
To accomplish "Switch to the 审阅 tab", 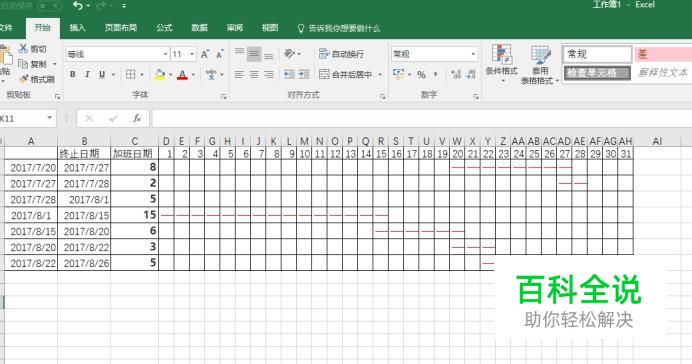I will point(235,28).
